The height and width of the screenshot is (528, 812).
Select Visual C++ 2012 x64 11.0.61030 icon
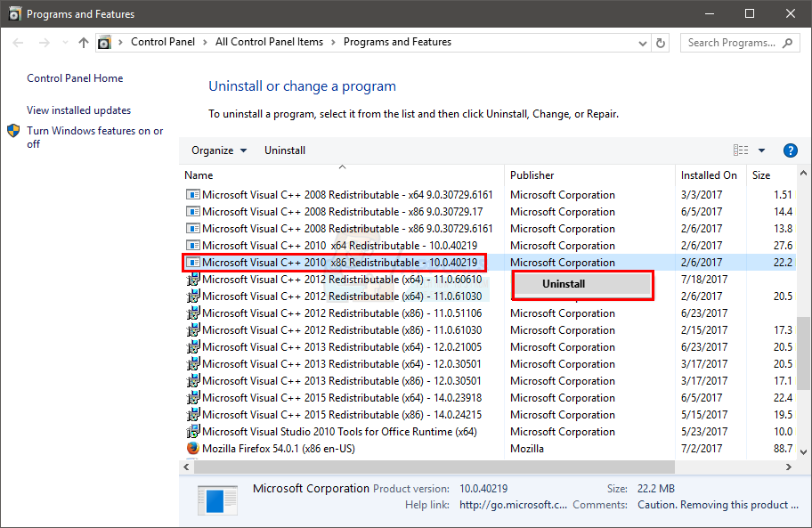tap(193, 296)
